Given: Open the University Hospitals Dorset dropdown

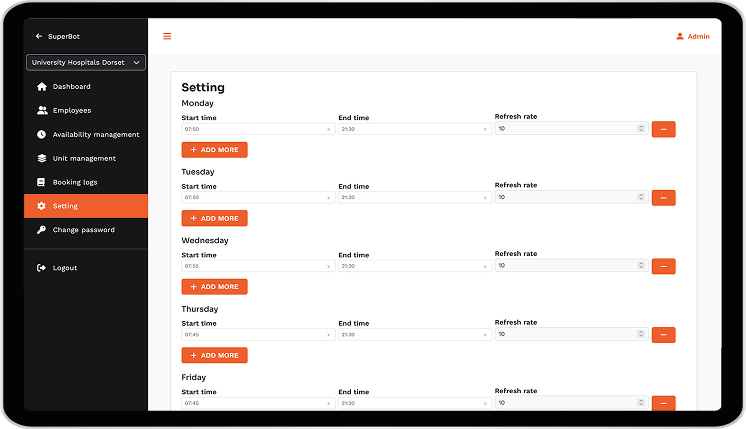Looking at the screenshot, I should pos(86,62).
